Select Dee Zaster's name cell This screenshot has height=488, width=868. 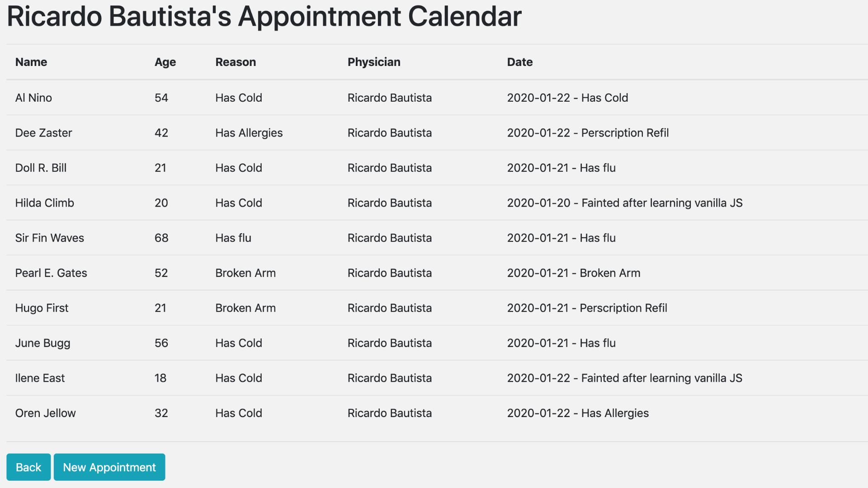43,133
